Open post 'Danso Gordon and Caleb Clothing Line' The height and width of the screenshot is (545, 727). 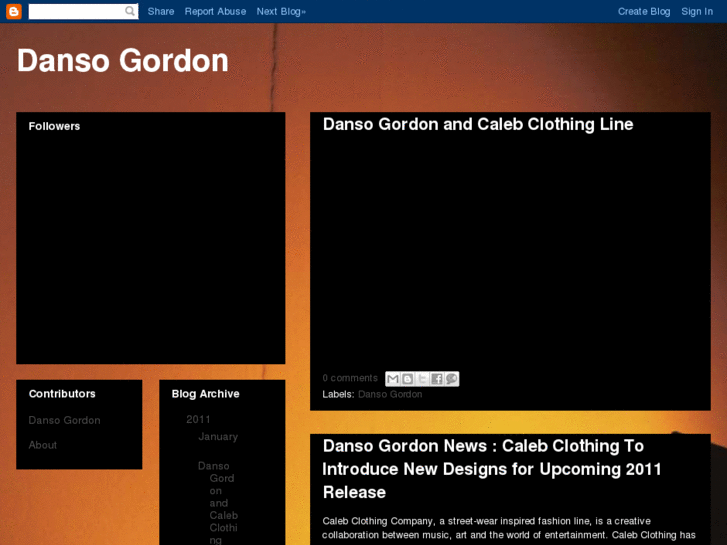(478, 124)
